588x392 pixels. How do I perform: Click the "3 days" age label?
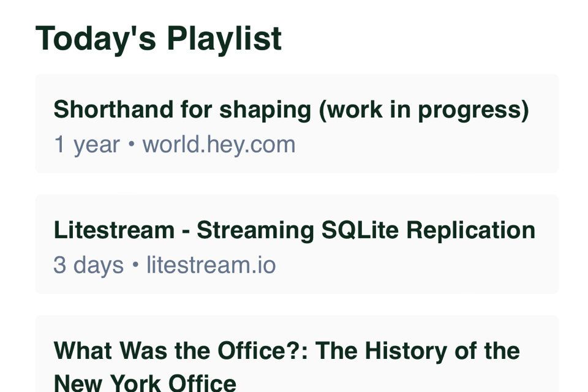pyautogui.click(x=88, y=265)
